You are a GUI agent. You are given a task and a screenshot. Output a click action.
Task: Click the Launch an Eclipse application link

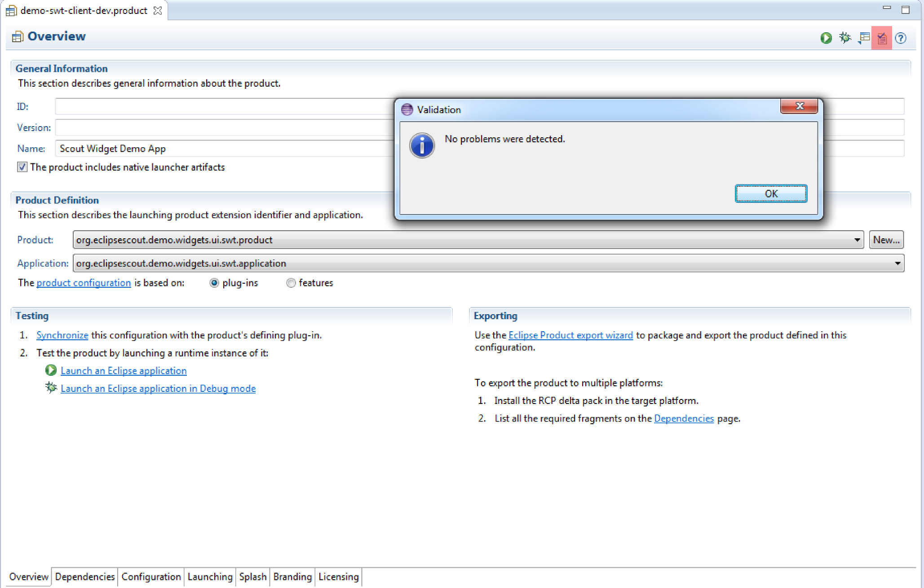pos(124,370)
